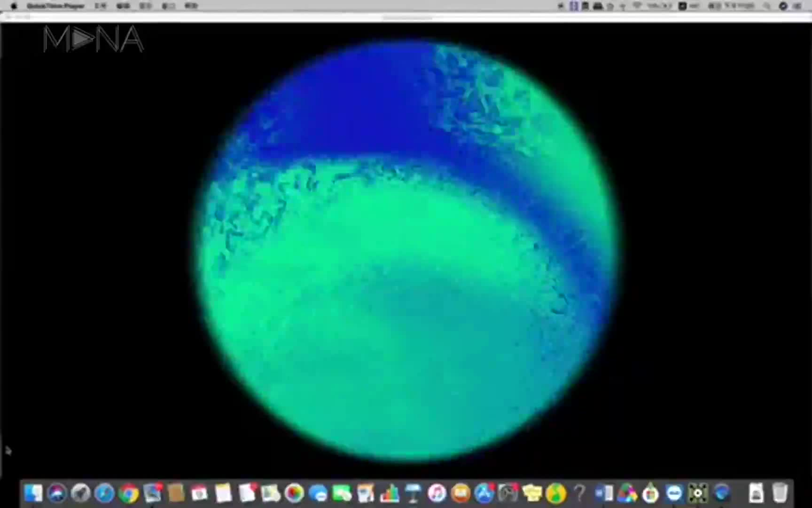Open the Apple menu
This screenshot has width=812, height=508.
[14, 6]
